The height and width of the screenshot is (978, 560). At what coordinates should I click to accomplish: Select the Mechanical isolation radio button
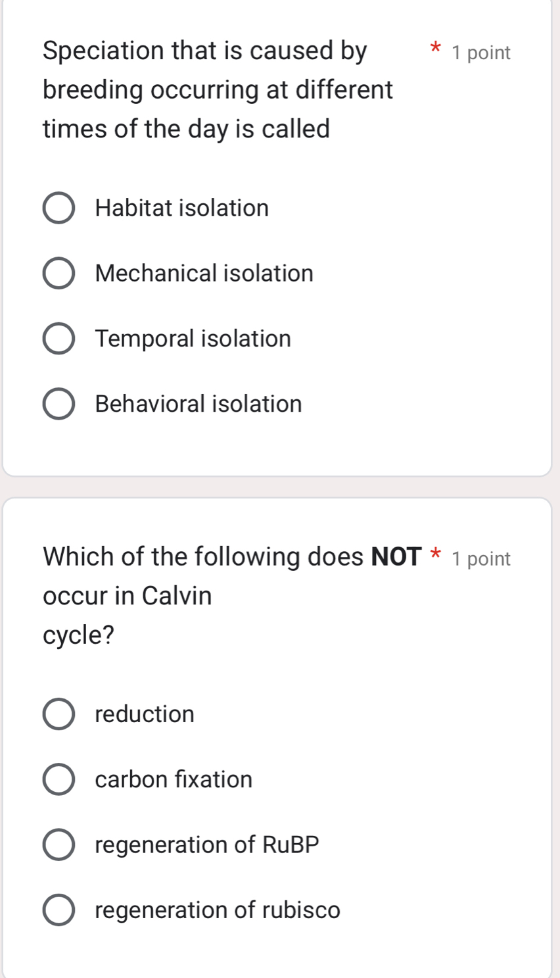[x=58, y=273]
